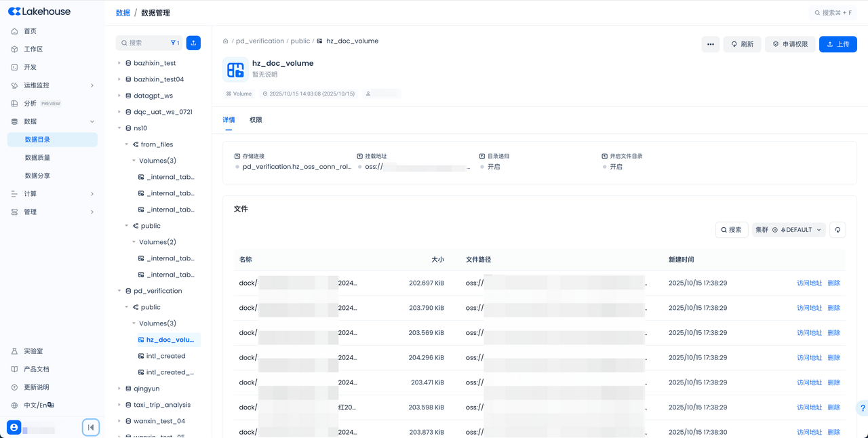Screen dimensions: 868x438
Task: Click 申请权限 request permission button
Action: point(790,44)
